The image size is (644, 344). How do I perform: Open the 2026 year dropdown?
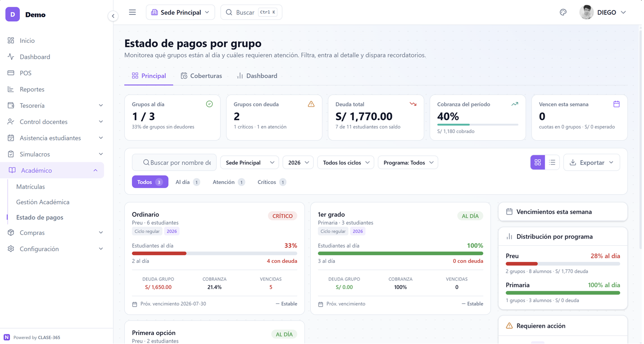point(298,162)
